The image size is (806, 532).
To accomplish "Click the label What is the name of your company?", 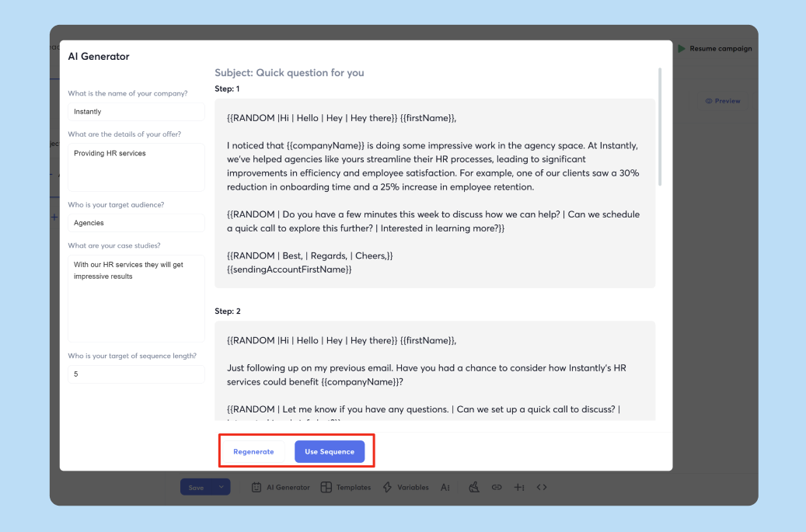I will pos(127,93).
